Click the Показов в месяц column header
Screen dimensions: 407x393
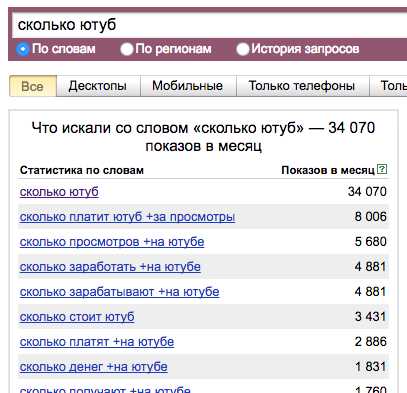[328, 170]
